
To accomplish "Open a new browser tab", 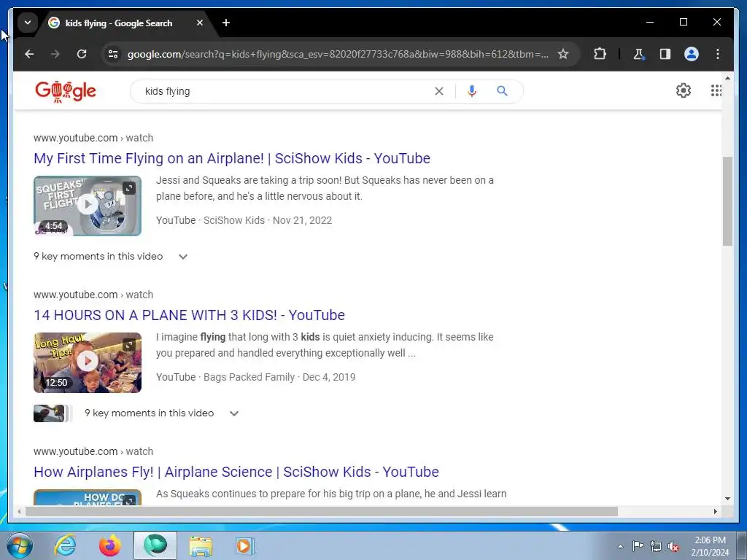I will coord(226,23).
